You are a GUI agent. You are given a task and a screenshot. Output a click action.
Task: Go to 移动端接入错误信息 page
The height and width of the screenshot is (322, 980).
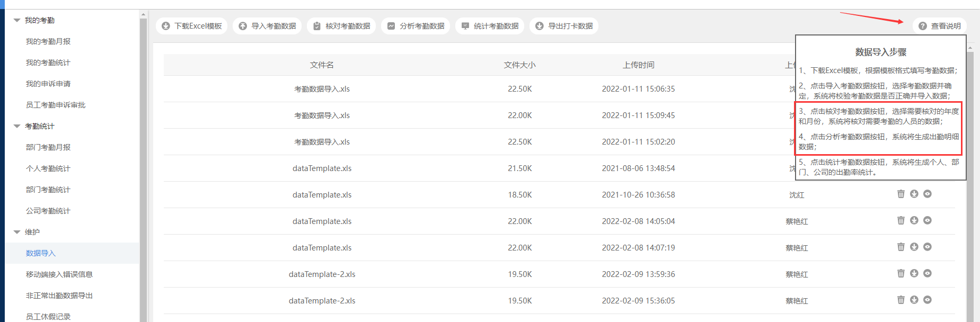click(x=59, y=274)
